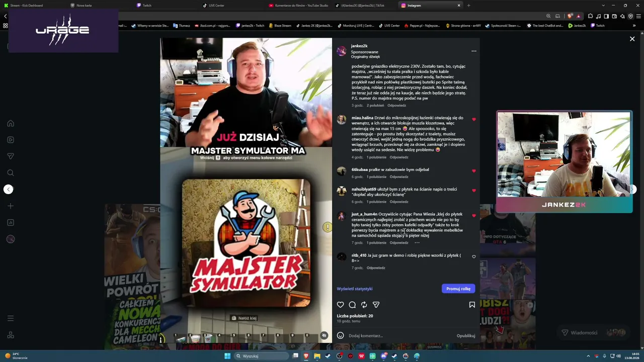Open the Brave browser taskbar icon
This screenshot has height=362, width=644.
click(x=306, y=356)
